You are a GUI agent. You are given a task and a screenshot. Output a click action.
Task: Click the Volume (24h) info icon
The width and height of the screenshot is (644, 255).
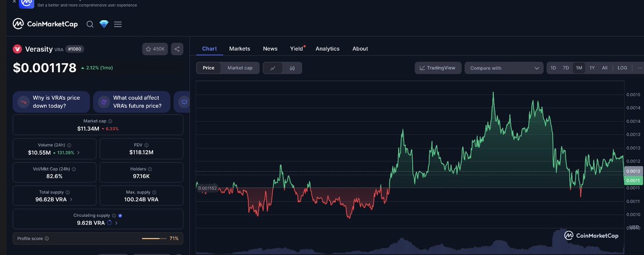point(69,145)
